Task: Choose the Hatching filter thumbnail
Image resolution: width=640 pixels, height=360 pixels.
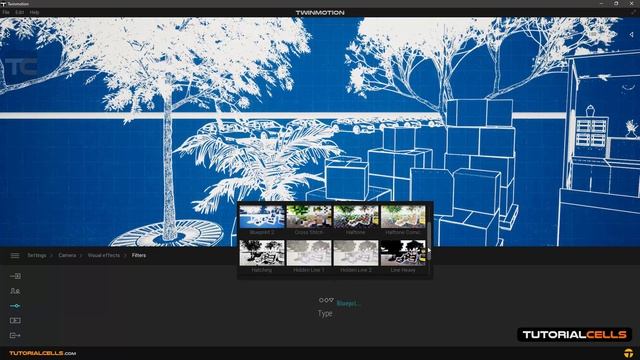Action: (262, 253)
